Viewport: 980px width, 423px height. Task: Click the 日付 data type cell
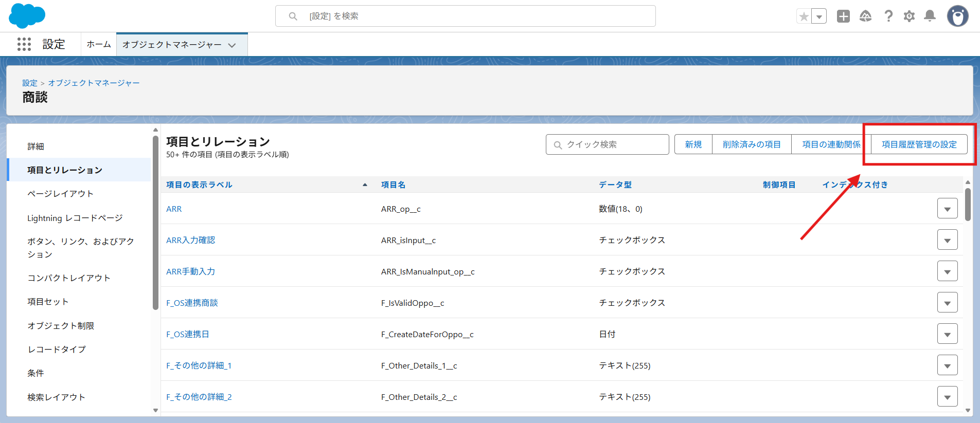(x=607, y=335)
